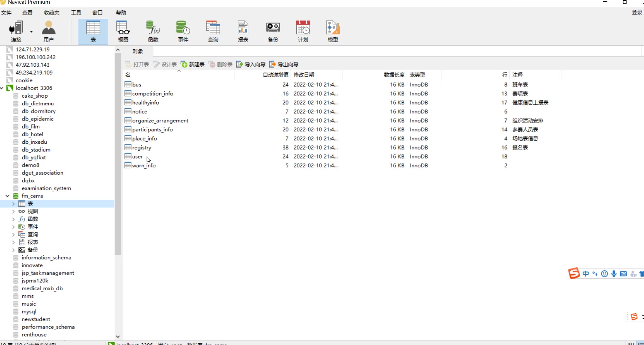Open the 连接 connection tool
644x345 pixels.
(x=16, y=31)
